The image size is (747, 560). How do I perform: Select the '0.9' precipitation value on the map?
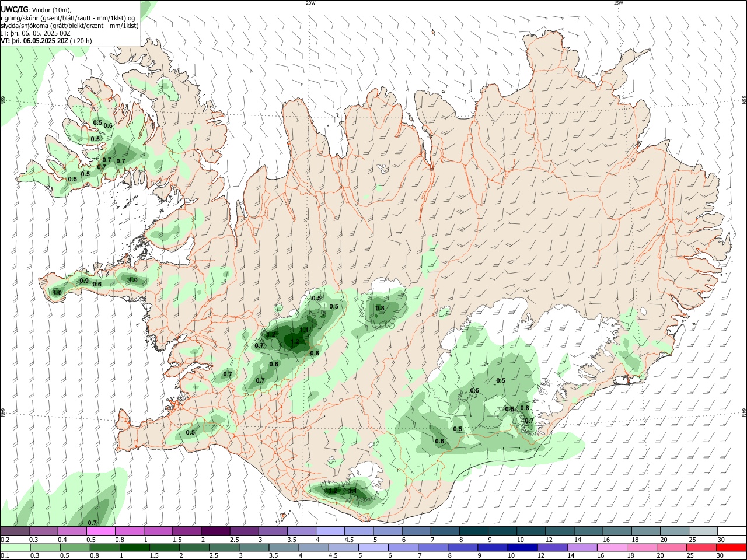(84, 281)
